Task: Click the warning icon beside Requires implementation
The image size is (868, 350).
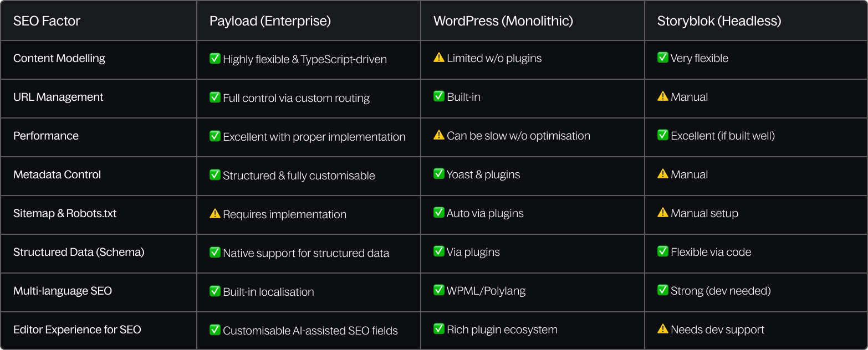Action: click(x=215, y=213)
